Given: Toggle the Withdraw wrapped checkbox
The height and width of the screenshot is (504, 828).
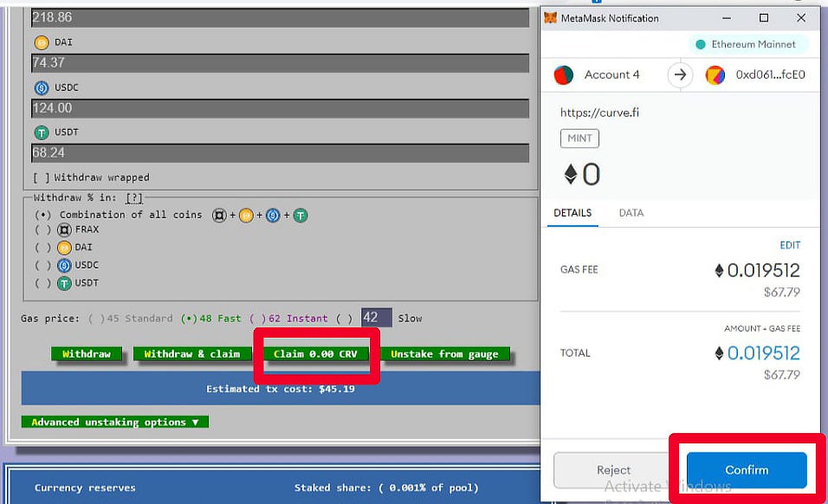Looking at the screenshot, I should tap(40, 178).
